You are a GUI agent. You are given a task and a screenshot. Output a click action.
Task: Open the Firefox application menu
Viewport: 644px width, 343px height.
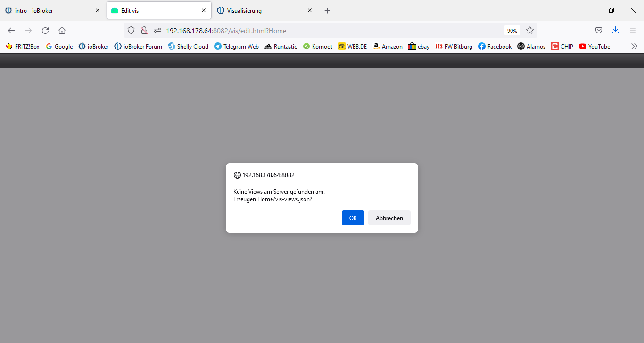pos(633,30)
